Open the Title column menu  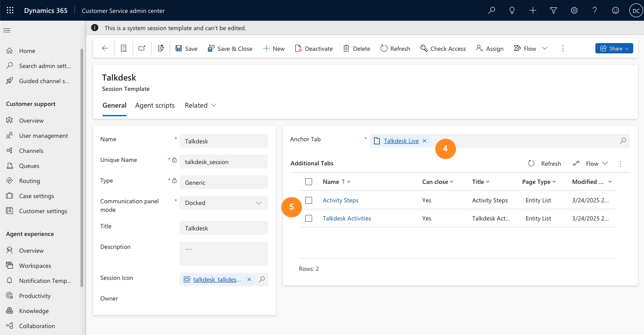pos(481,182)
